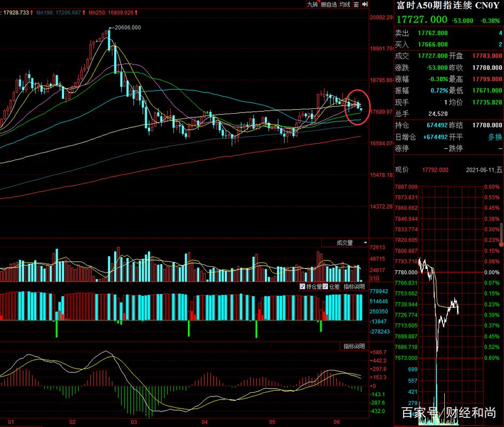Image resolution: width=504 pixels, height=427 pixels.
Task: Open 指标说明 in the open-interest panel
Action: point(353,287)
